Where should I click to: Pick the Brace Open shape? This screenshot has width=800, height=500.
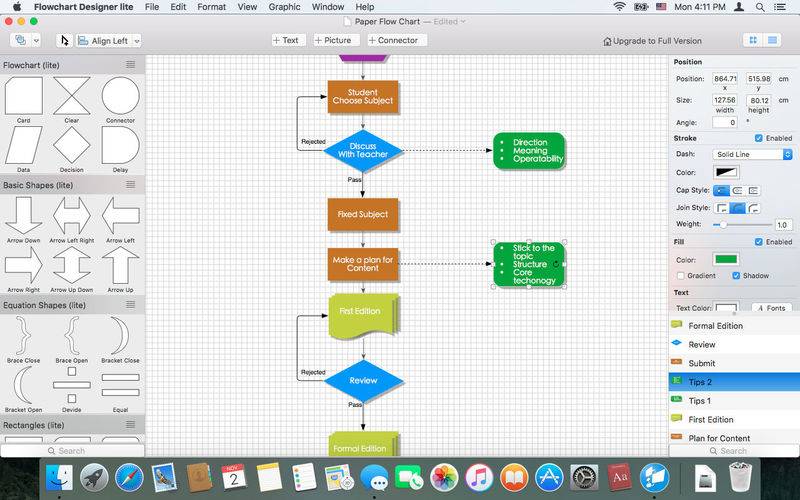71,335
